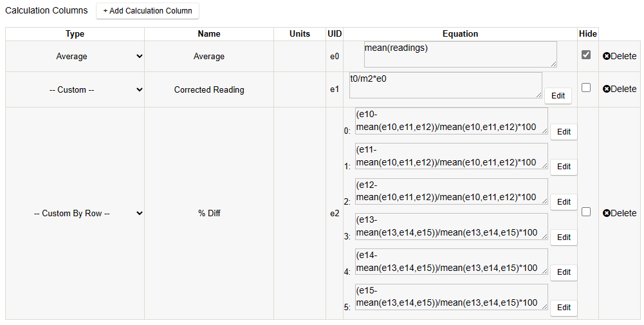Uncheck Hide for the Average column
The image size is (644, 325).
click(585, 55)
